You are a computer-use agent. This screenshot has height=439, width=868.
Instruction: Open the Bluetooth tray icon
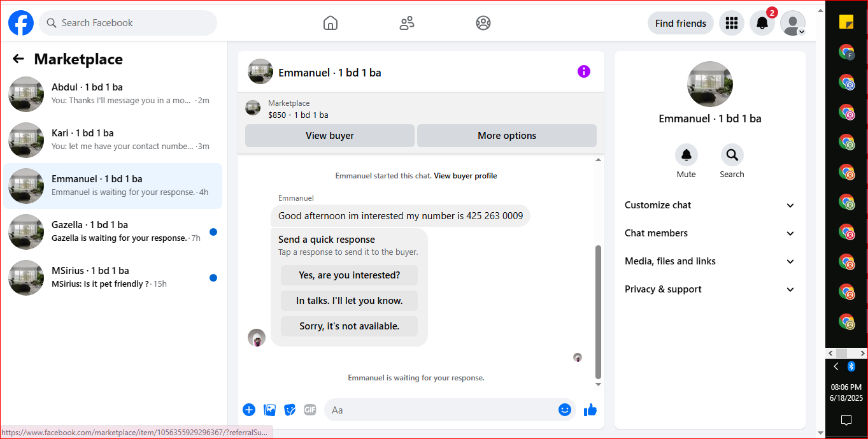click(851, 366)
